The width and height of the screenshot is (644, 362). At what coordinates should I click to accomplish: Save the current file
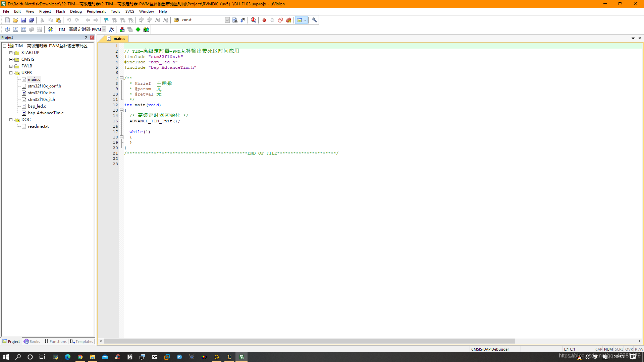click(x=23, y=20)
